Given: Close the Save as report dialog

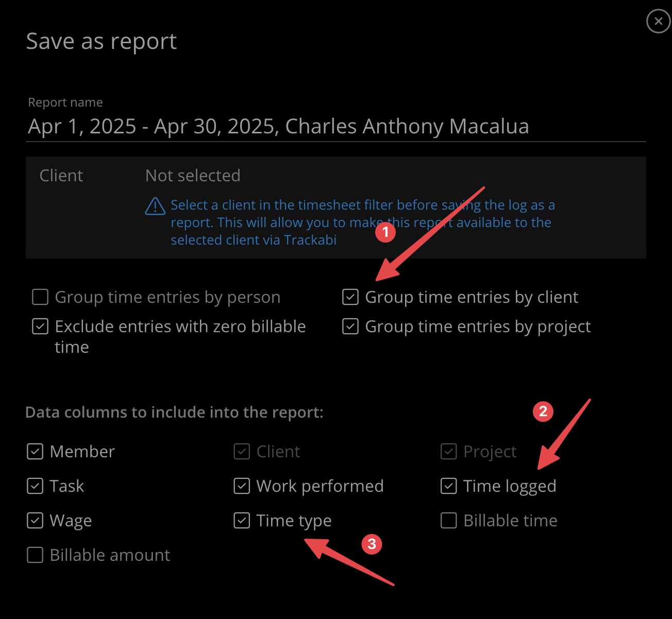Looking at the screenshot, I should point(658,21).
